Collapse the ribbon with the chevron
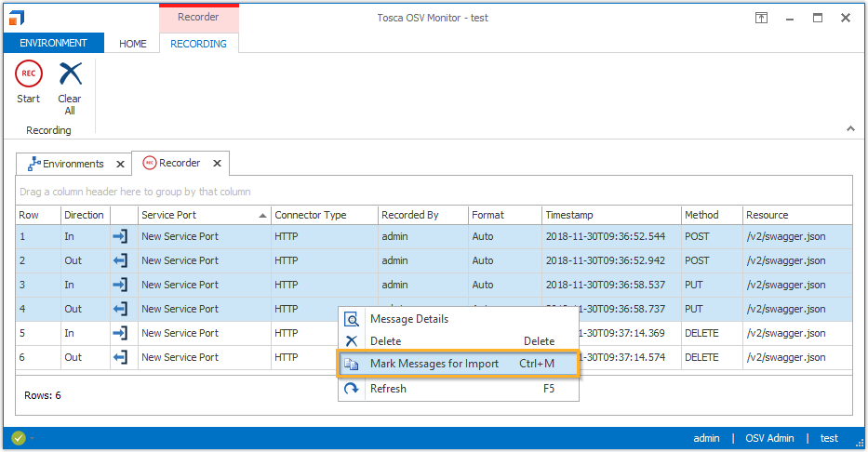The width and height of the screenshot is (868, 452). click(849, 128)
